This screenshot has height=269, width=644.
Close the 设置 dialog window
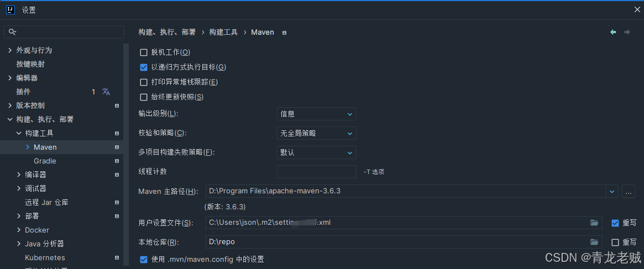637,10
